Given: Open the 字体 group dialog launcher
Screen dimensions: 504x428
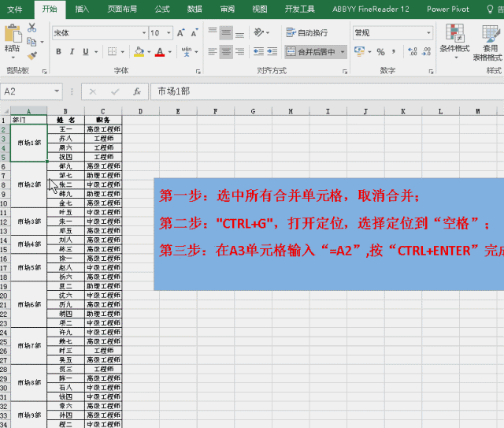Looking at the screenshot, I should point(198,72).
